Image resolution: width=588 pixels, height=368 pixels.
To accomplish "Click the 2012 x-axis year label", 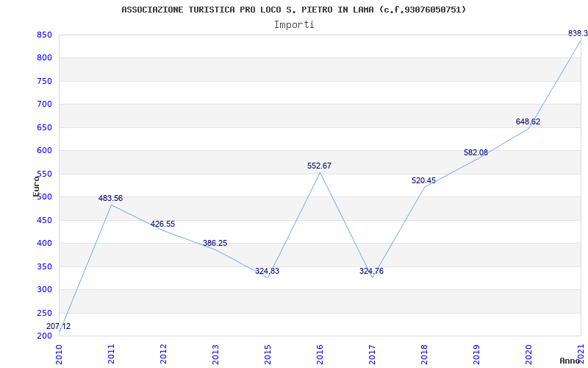I will (163, 354).
